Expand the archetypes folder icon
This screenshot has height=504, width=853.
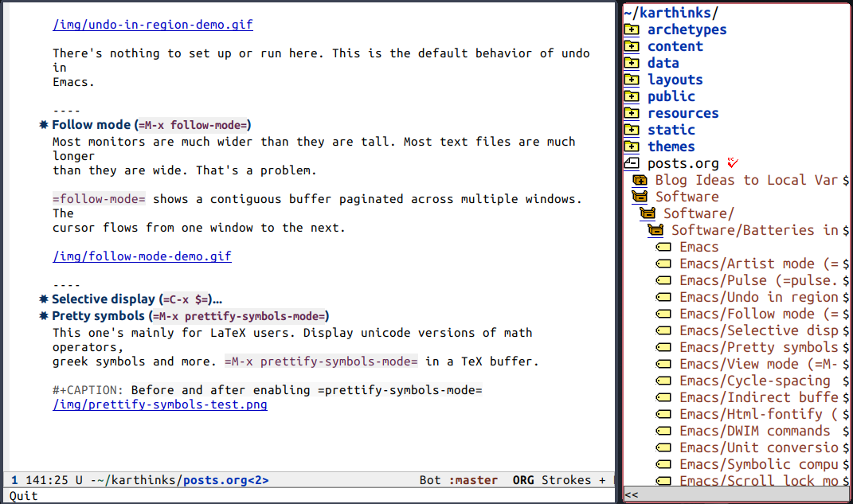632,29
